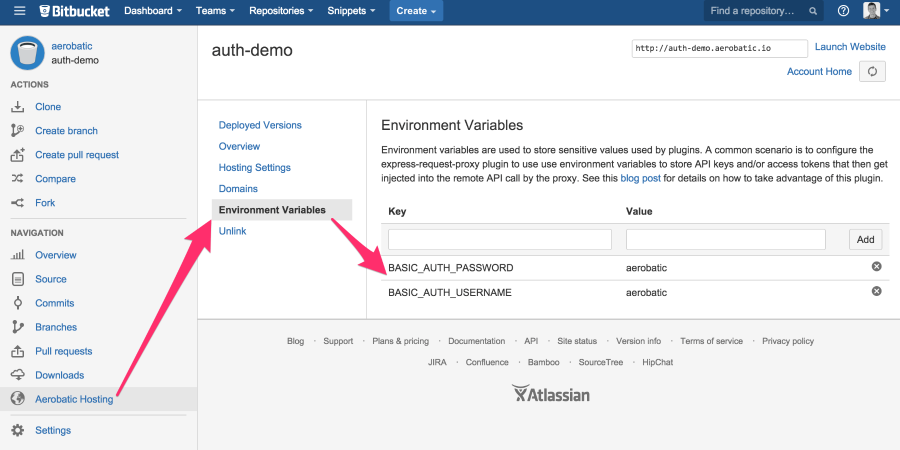This screenshot has width=900, height=450.
Task: Go to sidebar navigation Overview
Action: pos(56,255)
